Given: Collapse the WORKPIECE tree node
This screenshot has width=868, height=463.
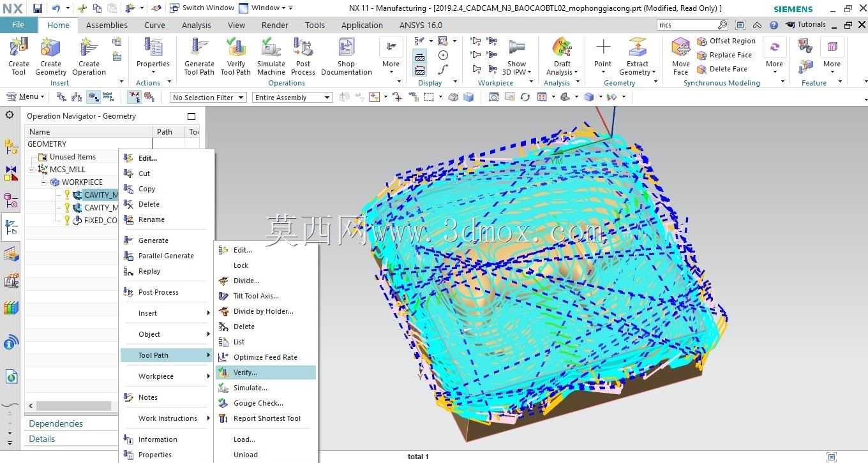Looking at the screenshot, I should (44, 182).
